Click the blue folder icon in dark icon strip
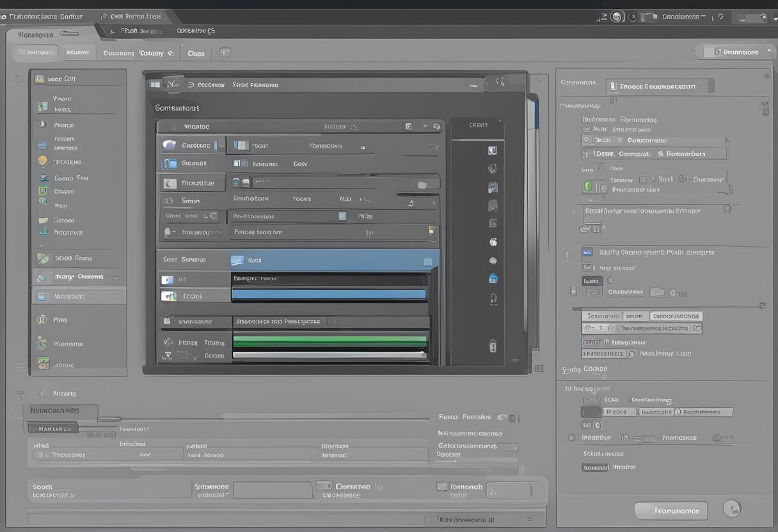Viewport: 778px width, 532px height. point(493,278)
